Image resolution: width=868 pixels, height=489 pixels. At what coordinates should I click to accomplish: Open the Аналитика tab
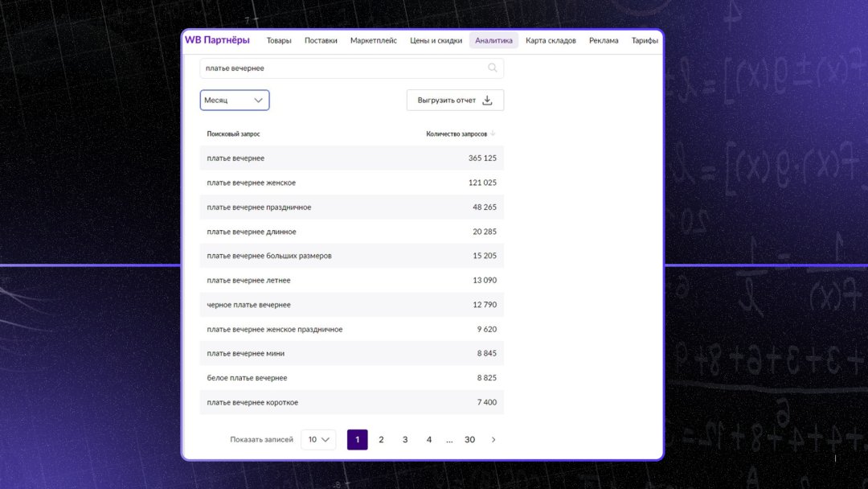point(493,41)
